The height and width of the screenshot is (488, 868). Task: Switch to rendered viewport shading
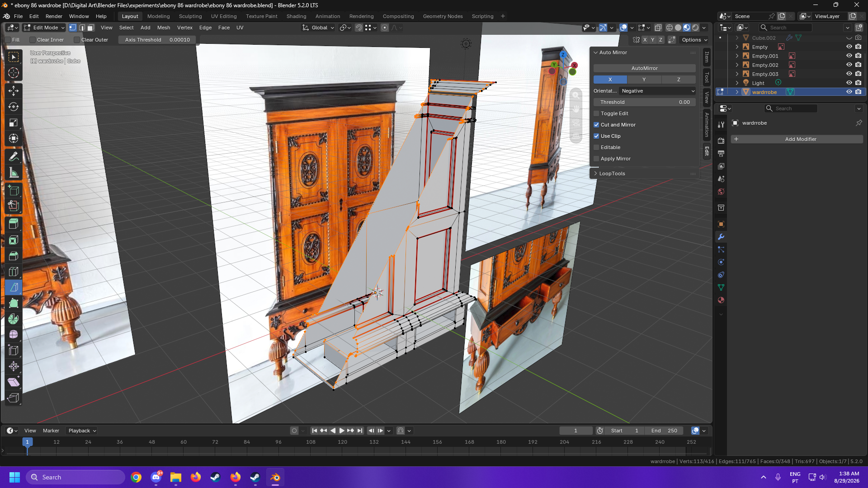[x=695, y=28]
